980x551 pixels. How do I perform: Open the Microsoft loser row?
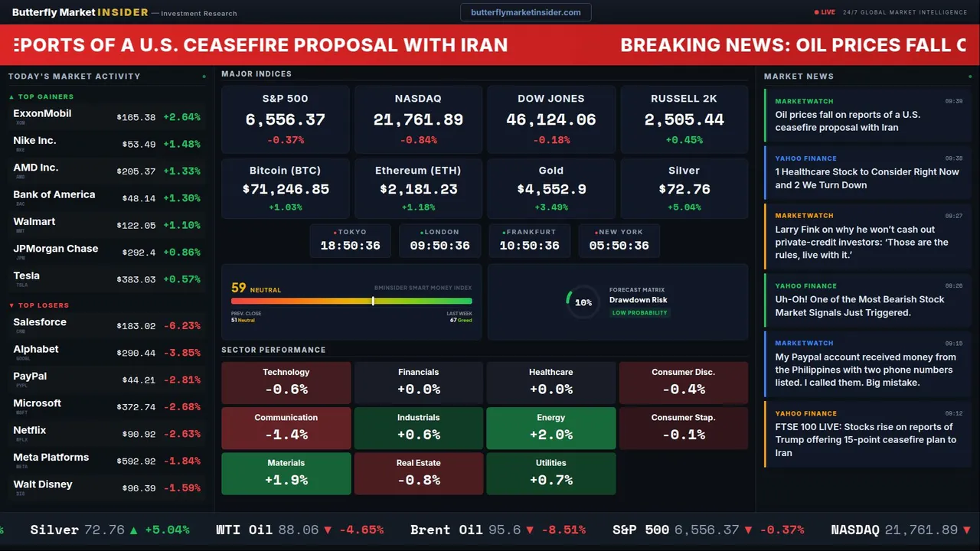click(x=106, y=406)
